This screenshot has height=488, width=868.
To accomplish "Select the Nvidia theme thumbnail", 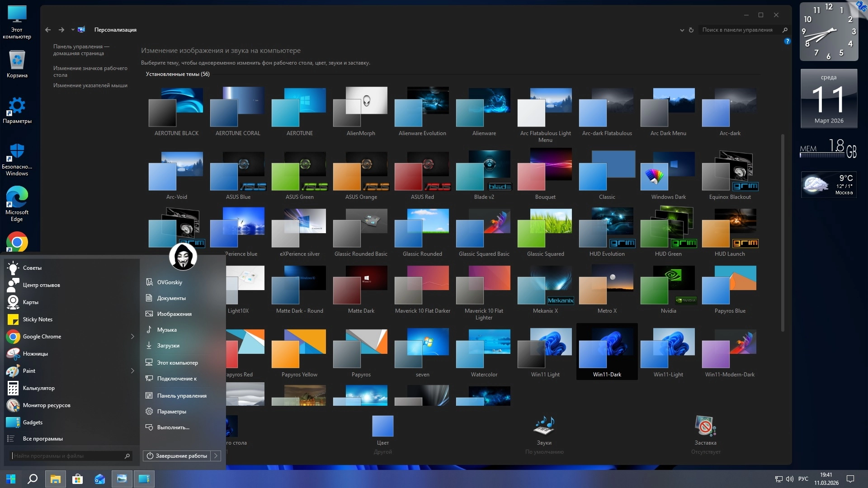I will click(668, 287).
